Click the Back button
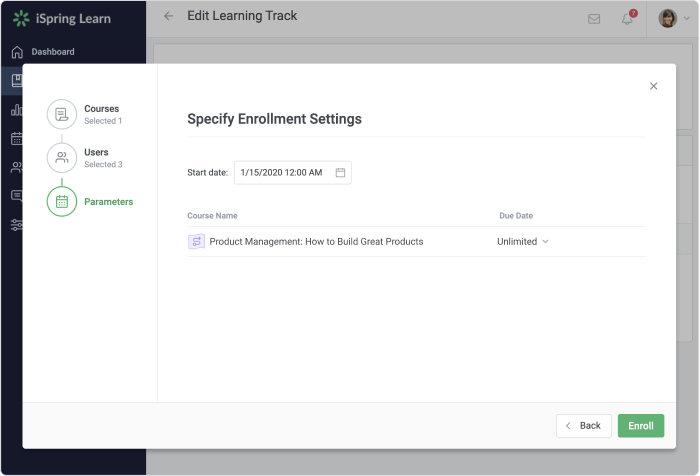Viewport: 700px width, 476px height. [x=583, y=426]
